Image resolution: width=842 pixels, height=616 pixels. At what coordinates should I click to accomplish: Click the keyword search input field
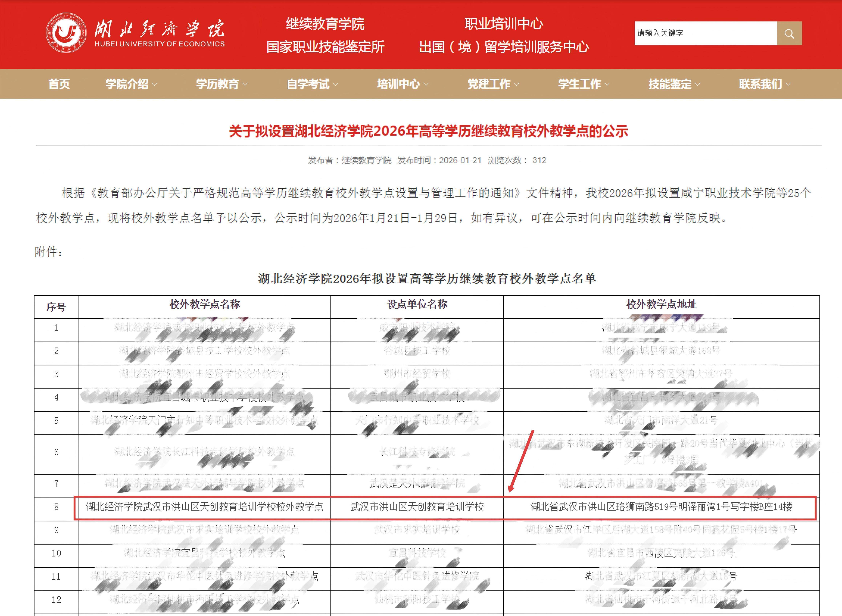[x=705, y=33]
